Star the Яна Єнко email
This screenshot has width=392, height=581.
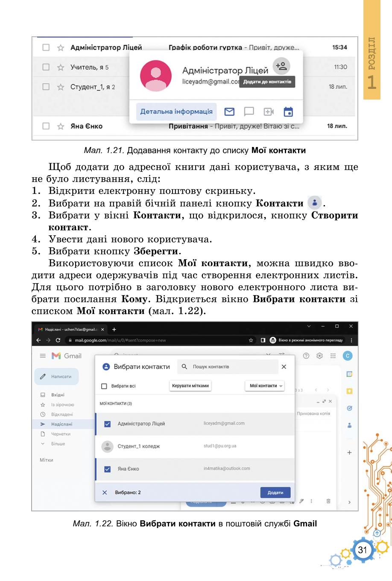[61, 126]
